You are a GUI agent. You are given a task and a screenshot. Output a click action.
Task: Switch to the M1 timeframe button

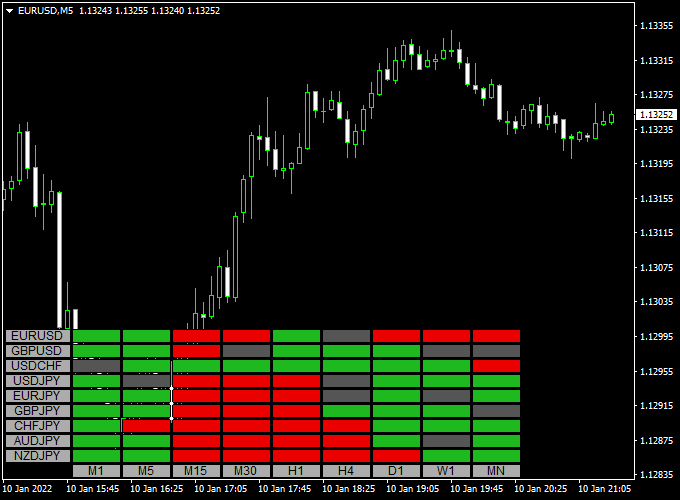pyautogui.click(x=96, y=471)
